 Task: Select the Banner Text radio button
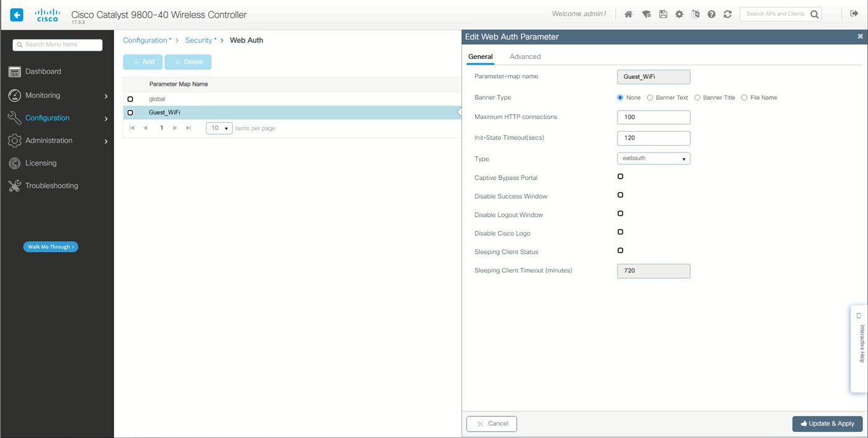coord(650,97)
